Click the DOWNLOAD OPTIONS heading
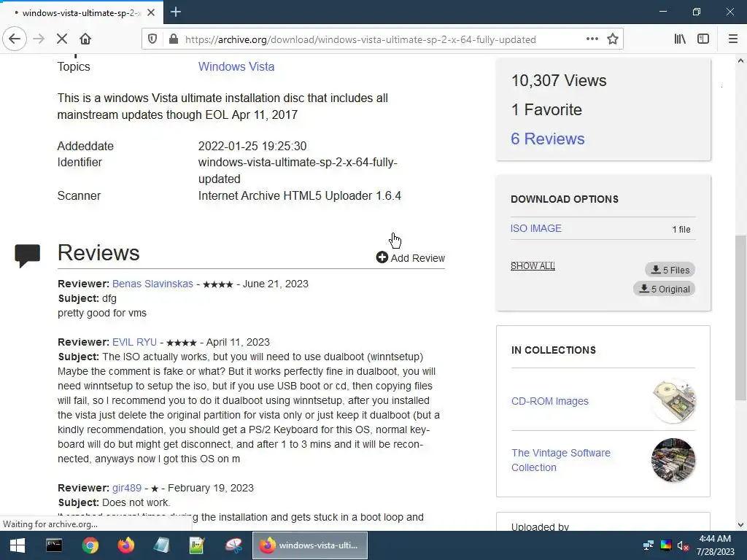 click(x=565, y=199)
